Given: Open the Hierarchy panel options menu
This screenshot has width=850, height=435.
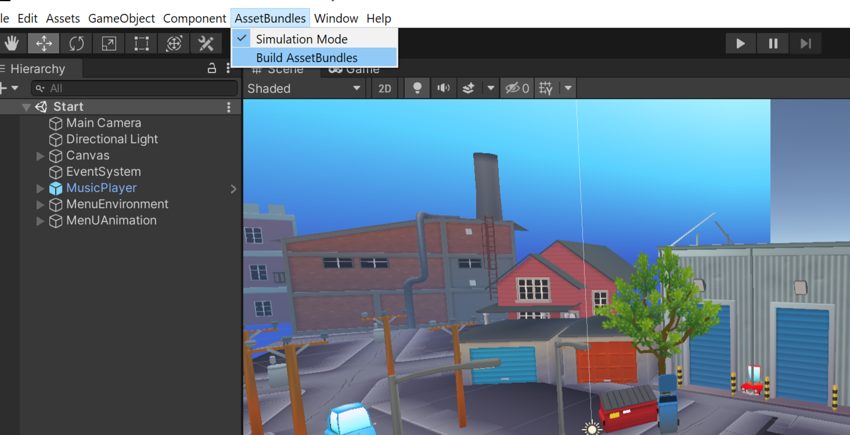Looking at the screenshot, I should click(229, 68).
